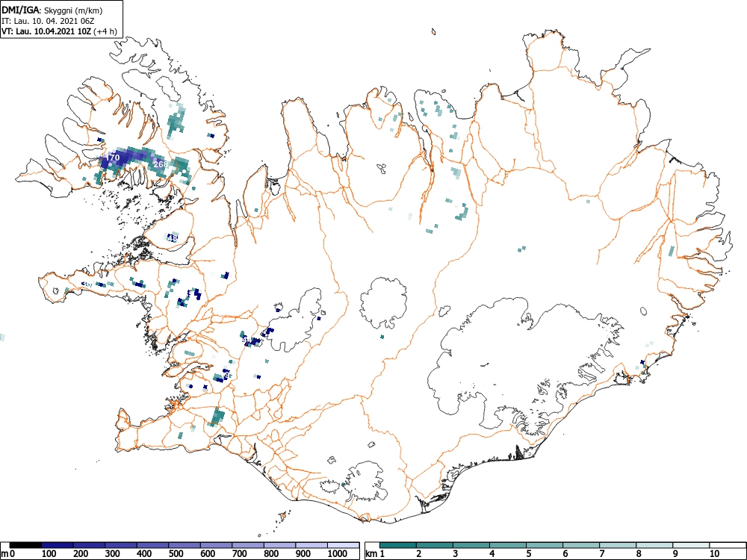This screenshot has height=560, width=747.
Task: Click the '268' visibility value on map
Action: point(161,164)
